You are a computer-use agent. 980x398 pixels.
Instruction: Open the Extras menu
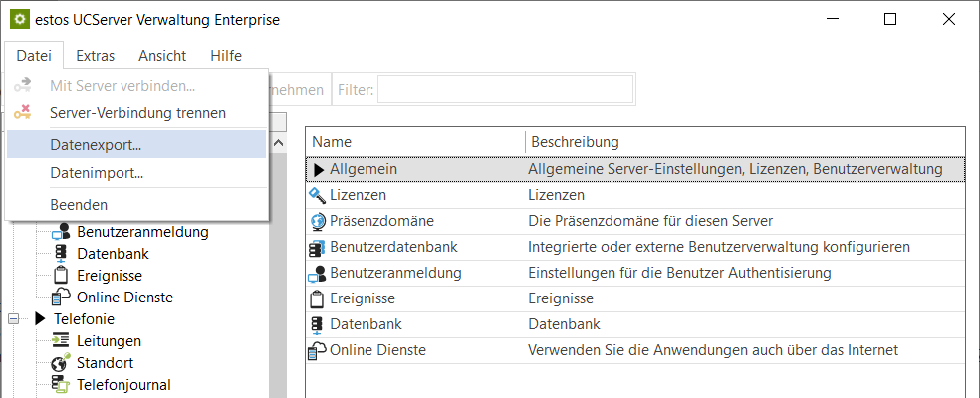95,56
